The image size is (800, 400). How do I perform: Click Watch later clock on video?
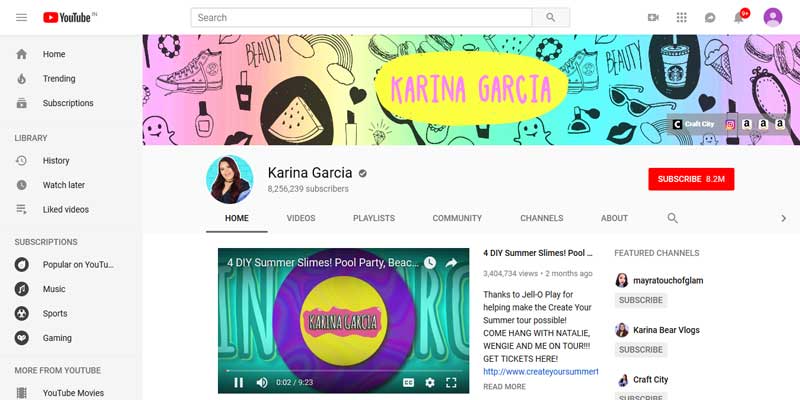(x=430, y=263)
